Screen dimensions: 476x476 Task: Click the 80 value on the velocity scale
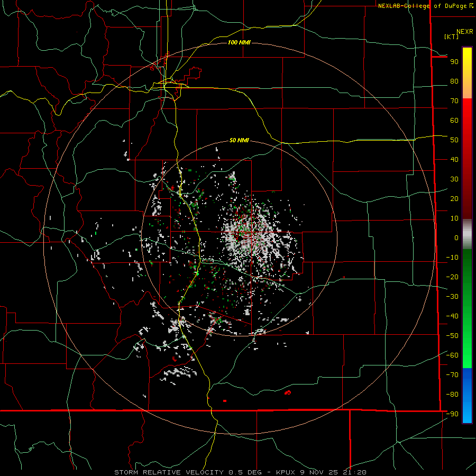(x=454, y=81)
